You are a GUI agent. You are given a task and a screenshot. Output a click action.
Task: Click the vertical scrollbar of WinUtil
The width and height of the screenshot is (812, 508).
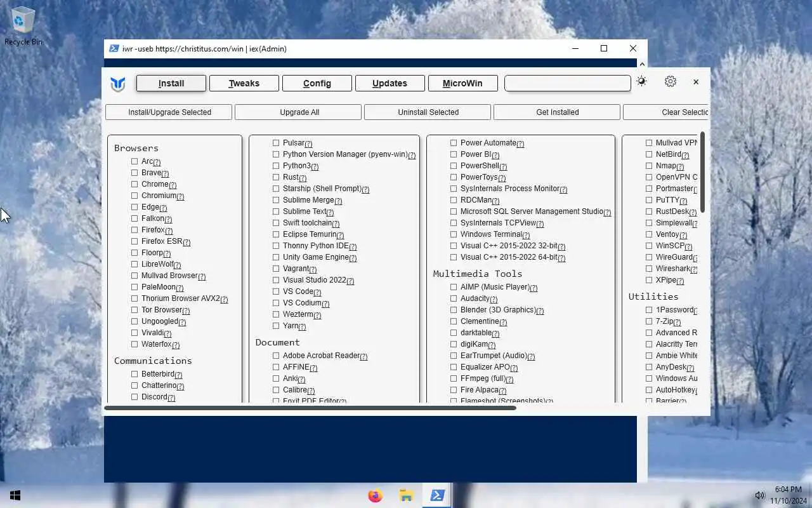pyautogui.click(x=703, y=172)
